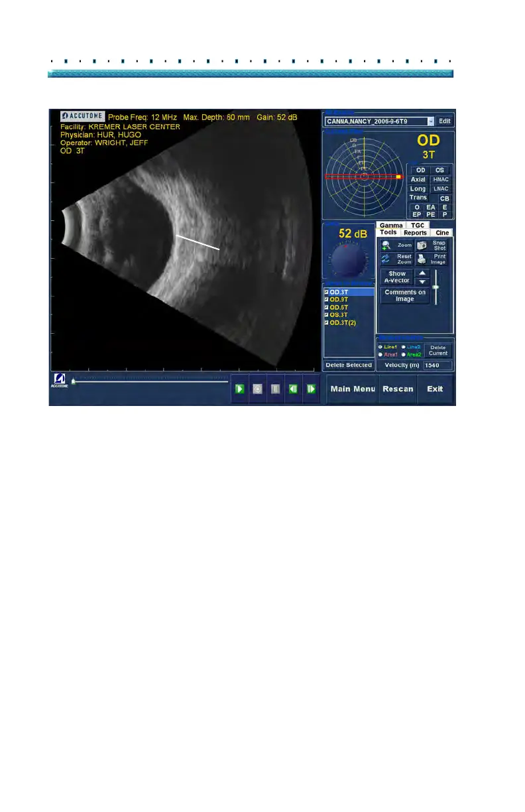
Task: Switch to the Reports tab
Action: point(415,233)
